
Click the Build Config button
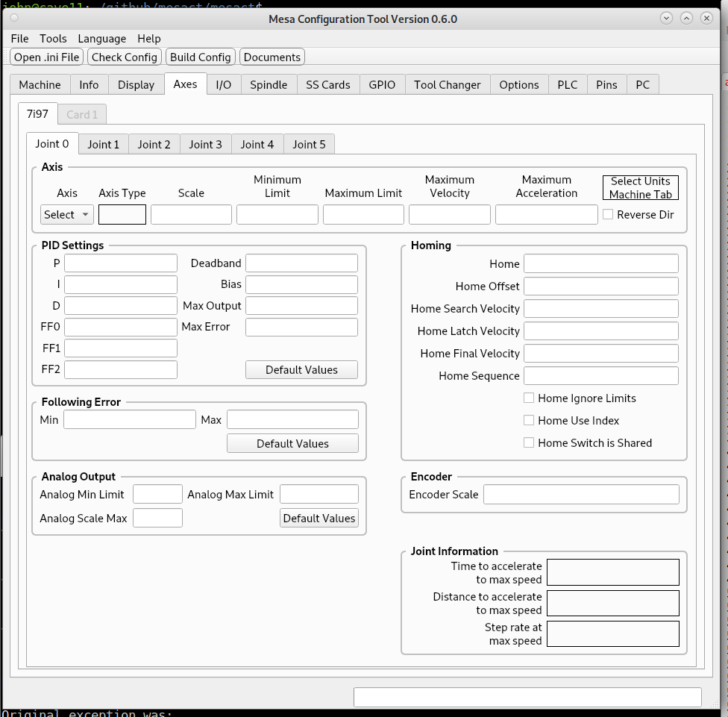(201, 57)
